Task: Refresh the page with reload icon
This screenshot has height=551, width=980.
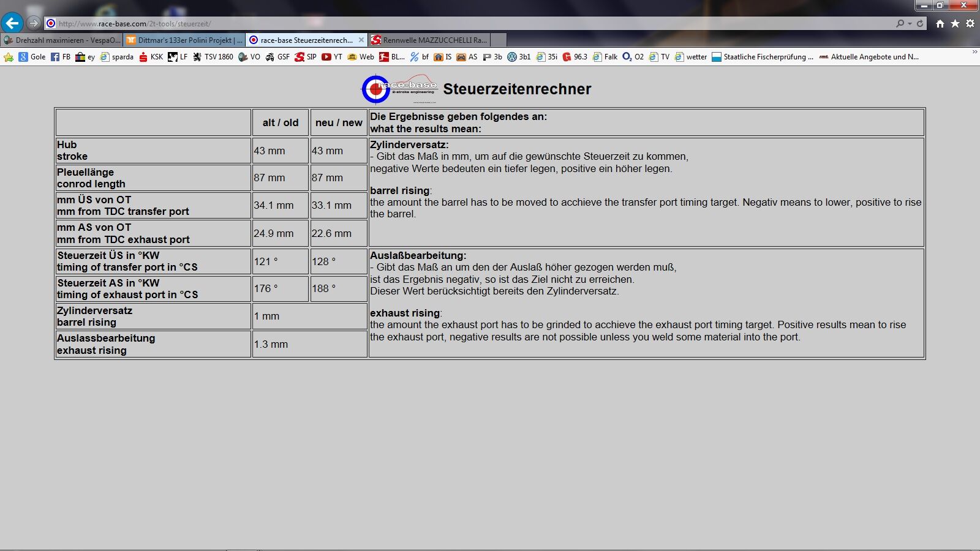Action: (920, 23)
